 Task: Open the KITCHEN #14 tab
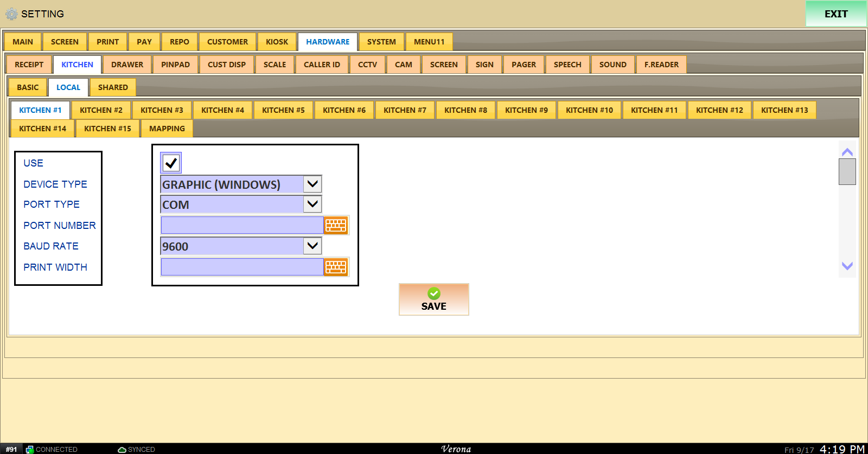click(x=42, y=129)
